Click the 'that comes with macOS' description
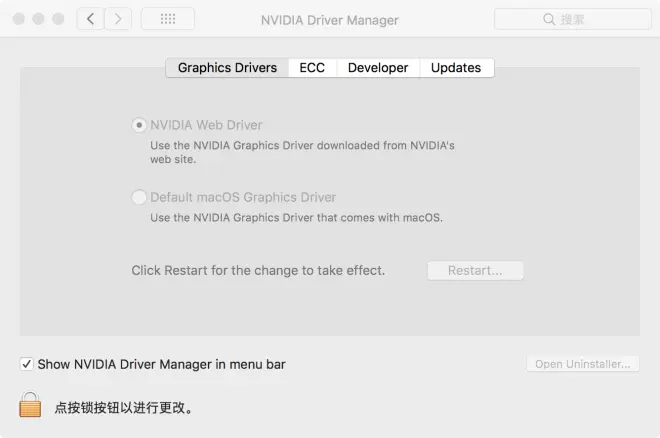Screen dimensions: 660x438 [296, 218]
